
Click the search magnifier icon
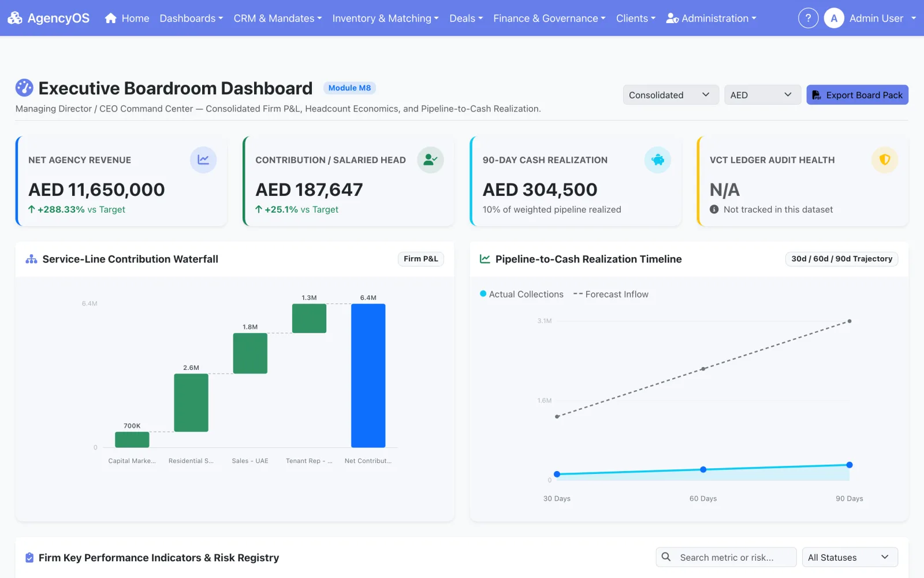666,557
